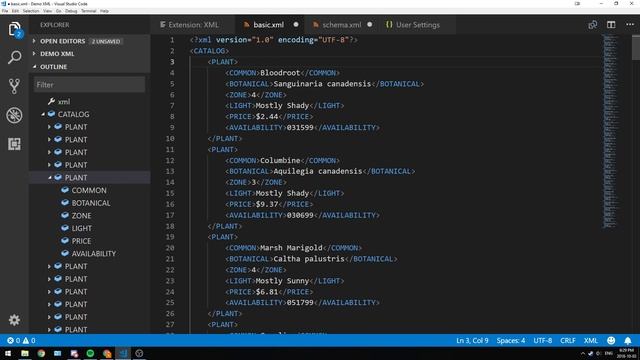640x360 pixels.
Task: Open the Extensions view
Action: (x=14, y=144)
